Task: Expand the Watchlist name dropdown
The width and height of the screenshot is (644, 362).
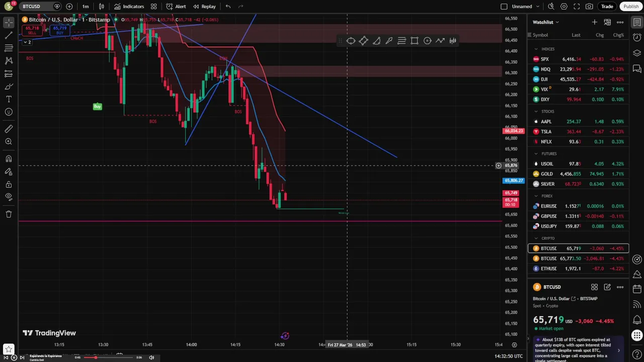Action: [546, 22]
